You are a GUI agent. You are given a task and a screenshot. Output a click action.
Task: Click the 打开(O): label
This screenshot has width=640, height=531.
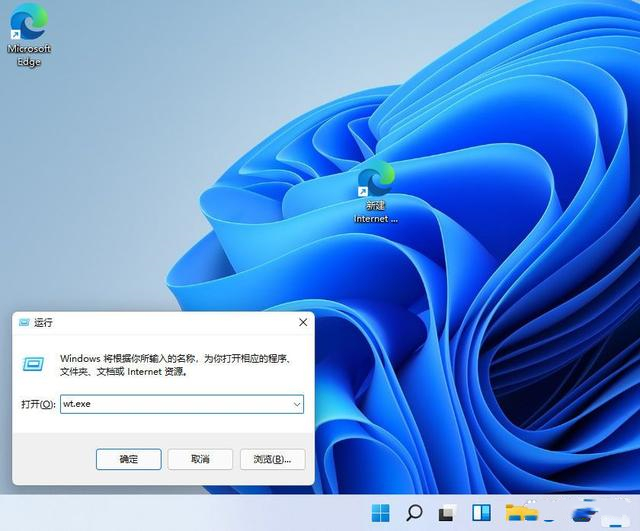[x=38, y=404]
